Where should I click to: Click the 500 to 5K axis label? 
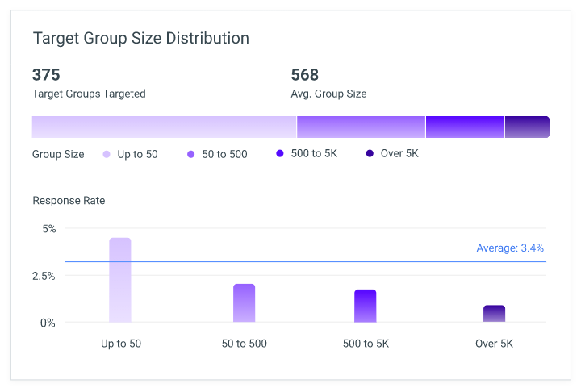click(366, 344)
